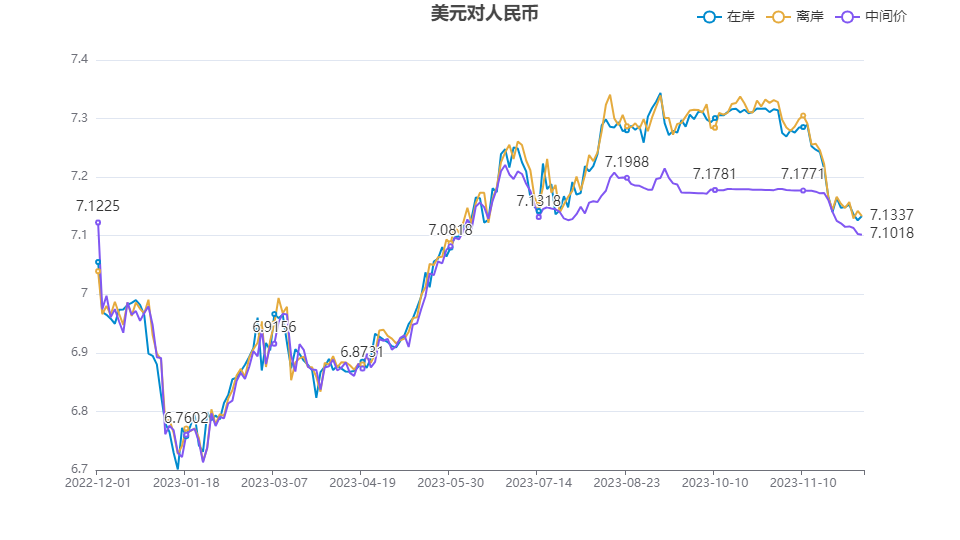The image size is (960, 540).
Task: Select the 7.1018 end value label
Action: pos(892,233)
